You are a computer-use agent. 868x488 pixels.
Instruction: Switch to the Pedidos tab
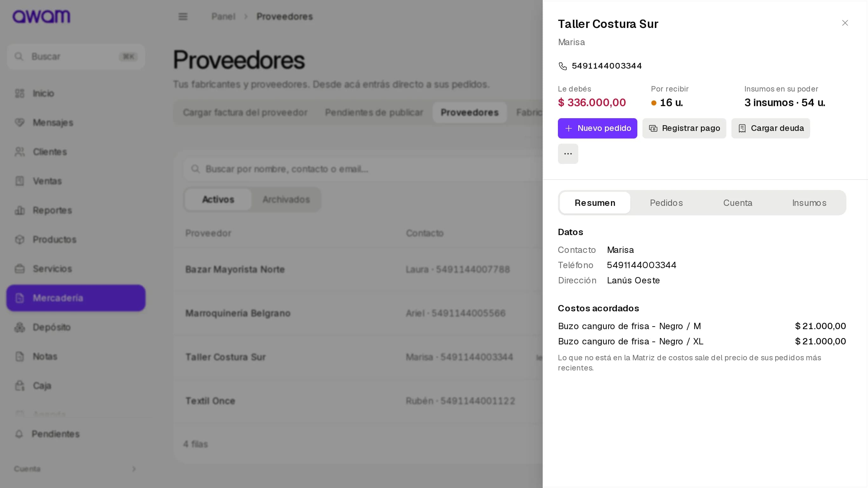point(666,203)
